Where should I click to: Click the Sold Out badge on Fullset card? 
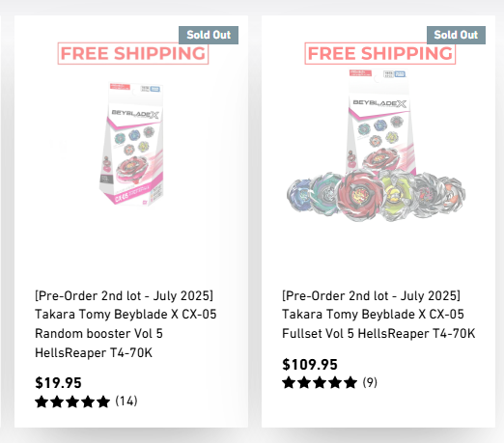456,35
